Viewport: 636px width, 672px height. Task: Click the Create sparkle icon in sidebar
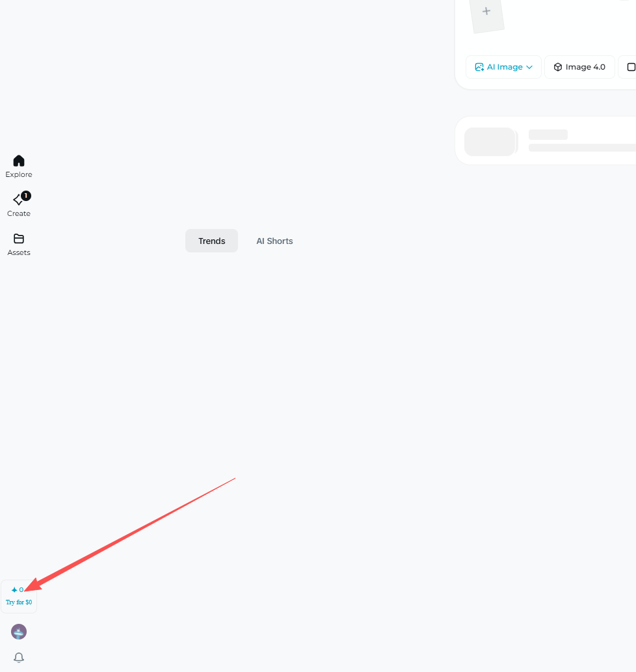click(x=18, y=200)
